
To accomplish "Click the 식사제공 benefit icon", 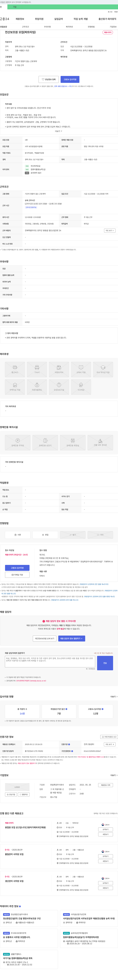I will tap(81, 387).
